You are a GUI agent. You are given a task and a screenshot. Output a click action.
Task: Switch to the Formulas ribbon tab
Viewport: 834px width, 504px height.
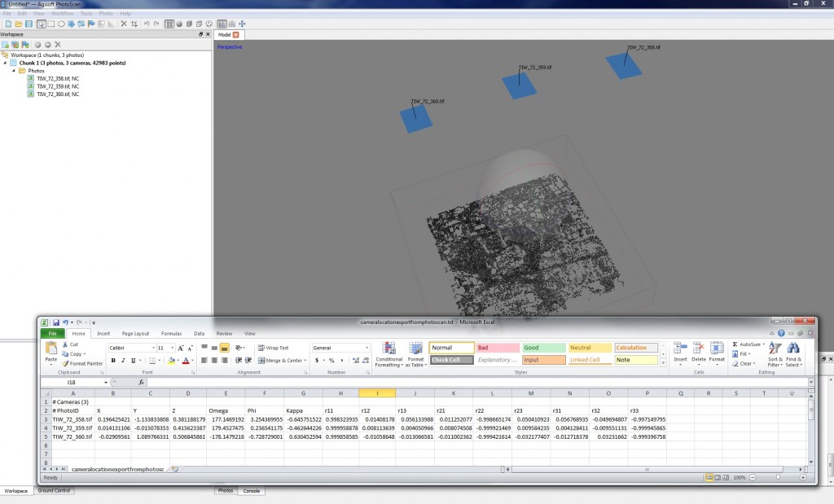tap(172, 333)
